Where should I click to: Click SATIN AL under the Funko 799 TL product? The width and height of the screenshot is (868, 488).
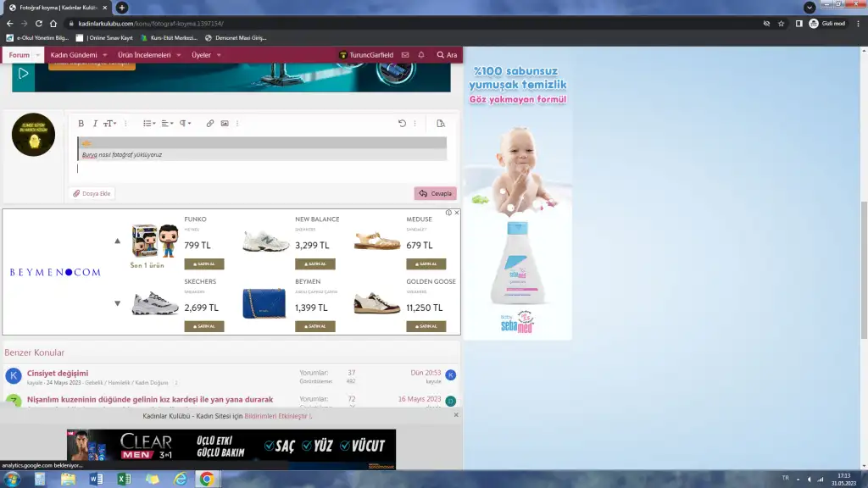point(204,264)
